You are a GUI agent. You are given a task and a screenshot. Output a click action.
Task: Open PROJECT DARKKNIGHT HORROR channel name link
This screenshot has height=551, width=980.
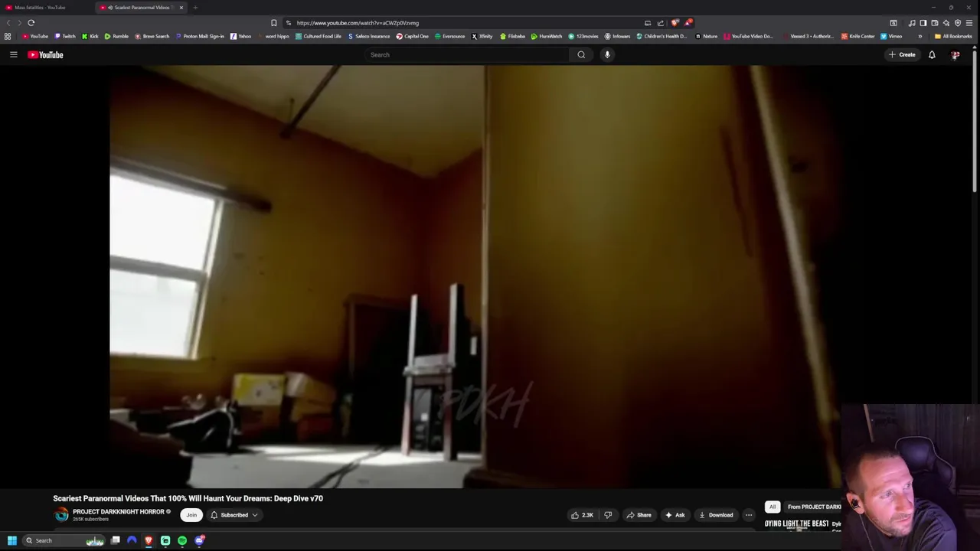pos(119,511)
